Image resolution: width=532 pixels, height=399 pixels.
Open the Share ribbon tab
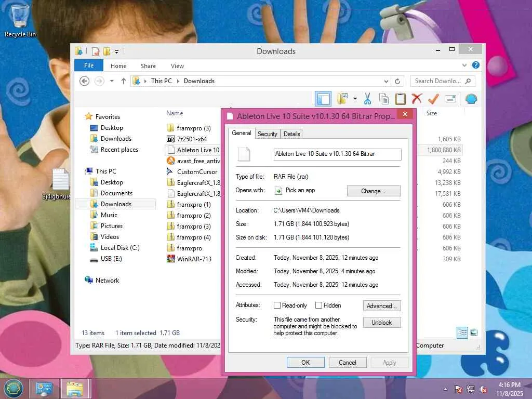point(148,66)
